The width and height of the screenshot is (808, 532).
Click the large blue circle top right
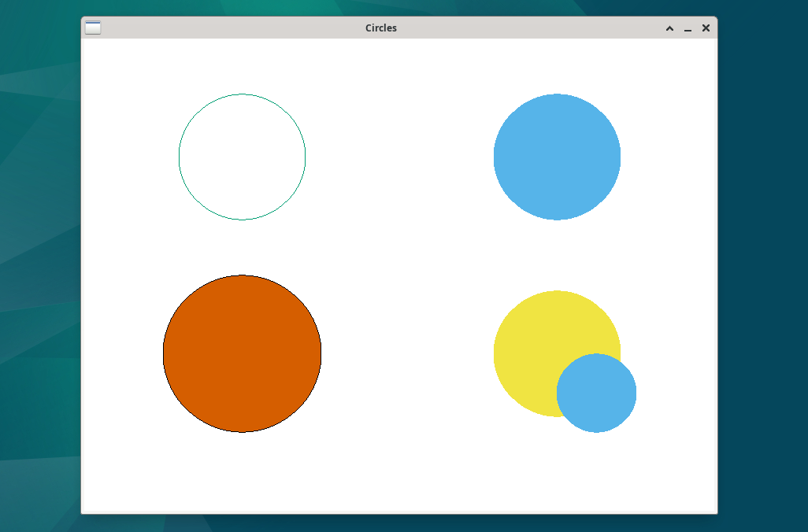[x=557, y=156]
